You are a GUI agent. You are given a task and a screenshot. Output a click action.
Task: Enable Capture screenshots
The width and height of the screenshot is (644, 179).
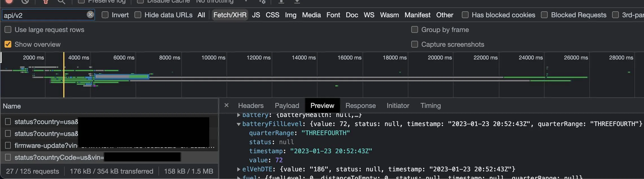[415, 44]
